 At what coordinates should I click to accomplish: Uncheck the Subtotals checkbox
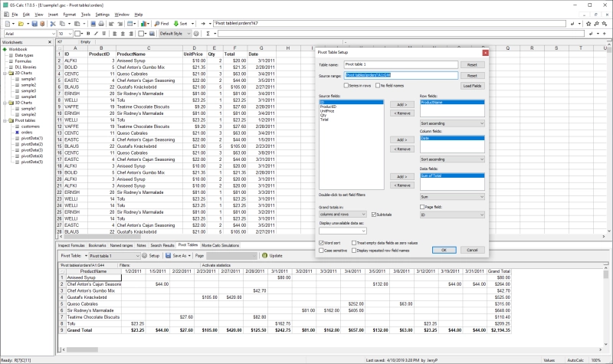click(x=374, y=215)
